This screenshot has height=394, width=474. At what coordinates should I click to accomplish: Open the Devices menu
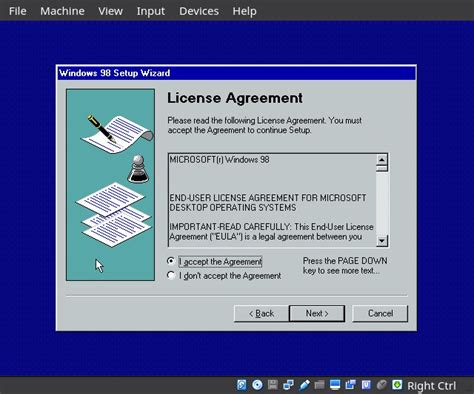[199, 11]
